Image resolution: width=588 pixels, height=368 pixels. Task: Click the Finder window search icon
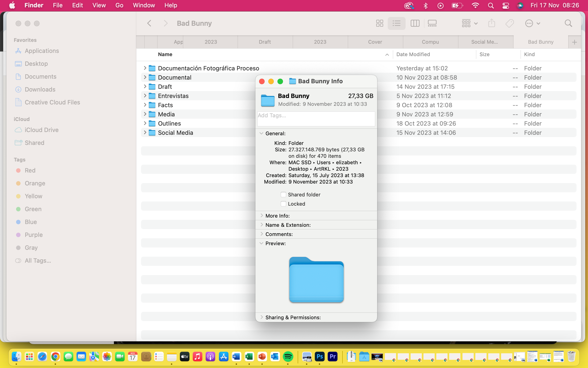568,23
